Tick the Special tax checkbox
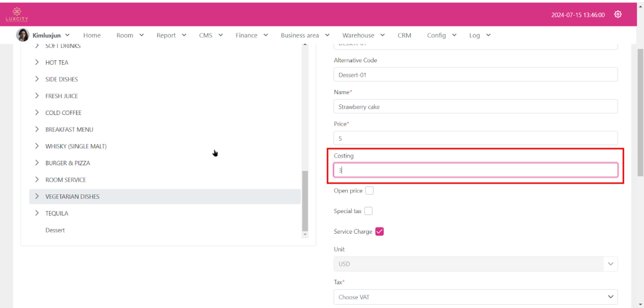 click(369, 211)
